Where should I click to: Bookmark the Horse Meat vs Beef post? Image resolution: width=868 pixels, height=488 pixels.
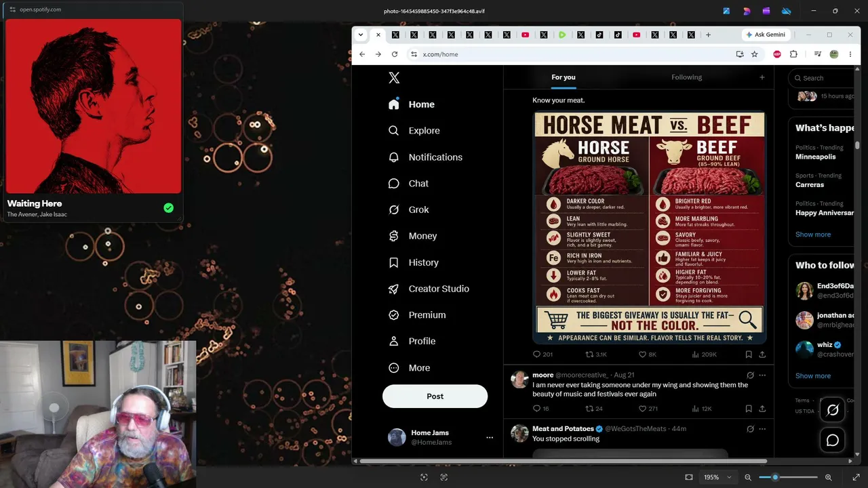(x=749, y=354)
